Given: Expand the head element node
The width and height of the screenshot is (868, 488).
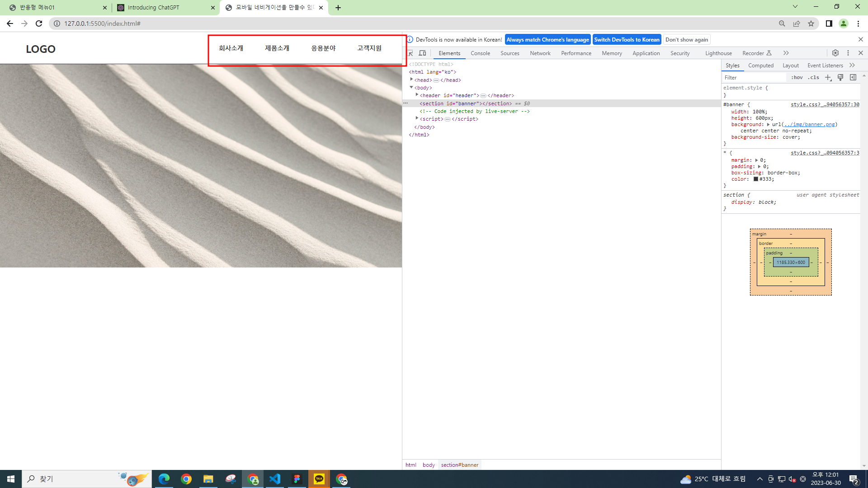Looking at the screenshot, I should point(411,80).
